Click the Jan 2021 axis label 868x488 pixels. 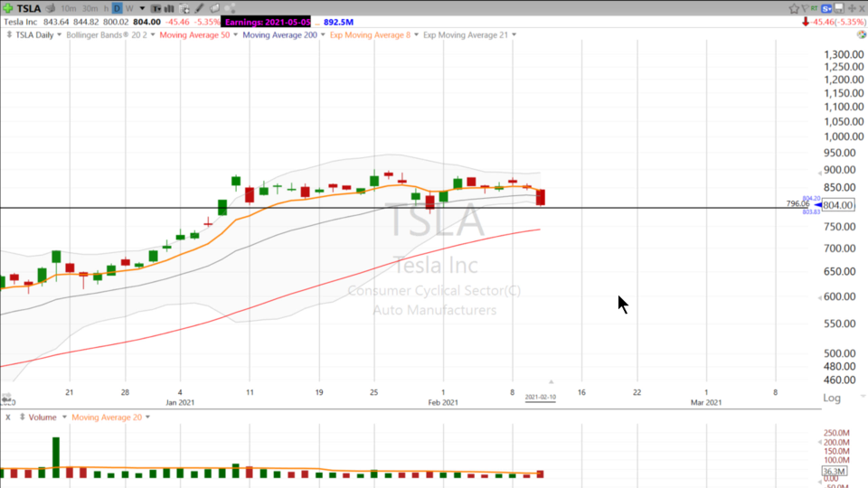[180, 402]
